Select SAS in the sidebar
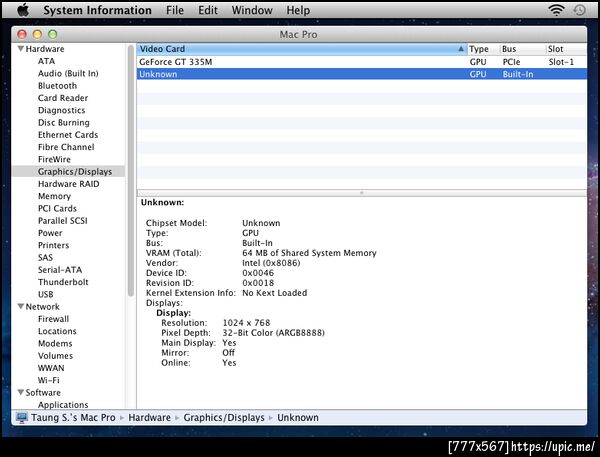 click(46, 257)
